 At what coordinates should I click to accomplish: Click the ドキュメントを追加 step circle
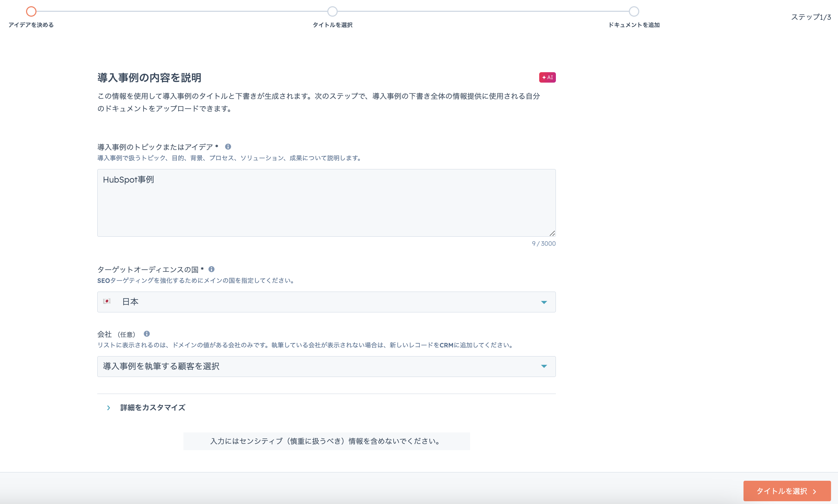tap(634, 11)
